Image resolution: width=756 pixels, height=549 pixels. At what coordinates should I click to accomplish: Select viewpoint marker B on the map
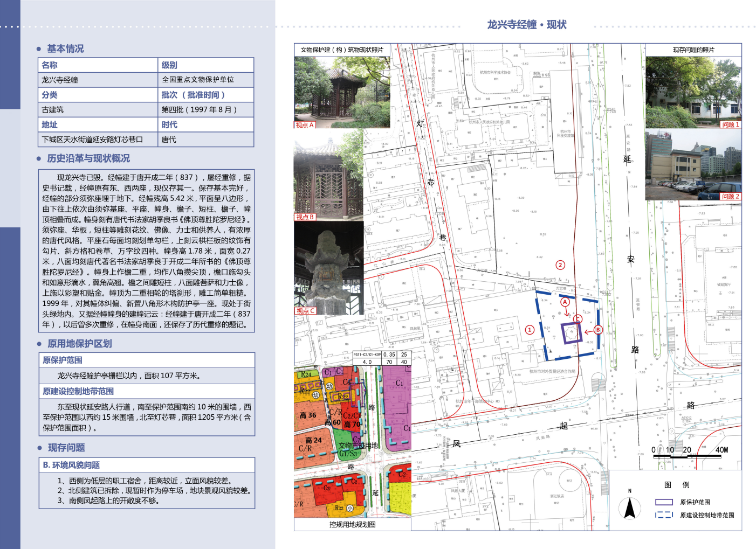pos(597,330)
